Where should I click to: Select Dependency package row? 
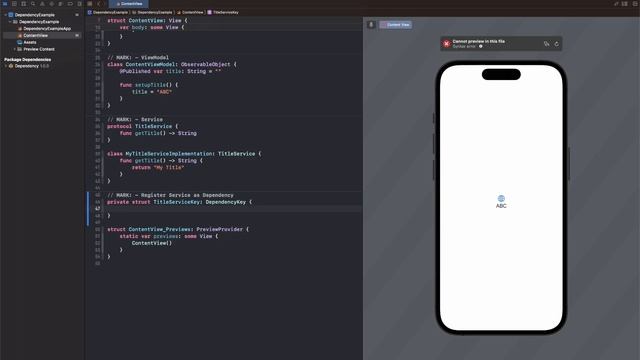click(29, 66)
